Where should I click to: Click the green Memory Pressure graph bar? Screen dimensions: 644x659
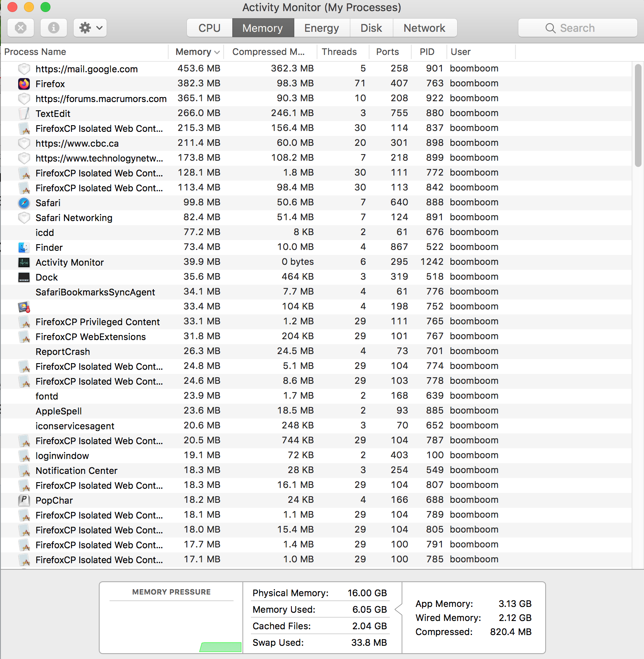[221, 647]
